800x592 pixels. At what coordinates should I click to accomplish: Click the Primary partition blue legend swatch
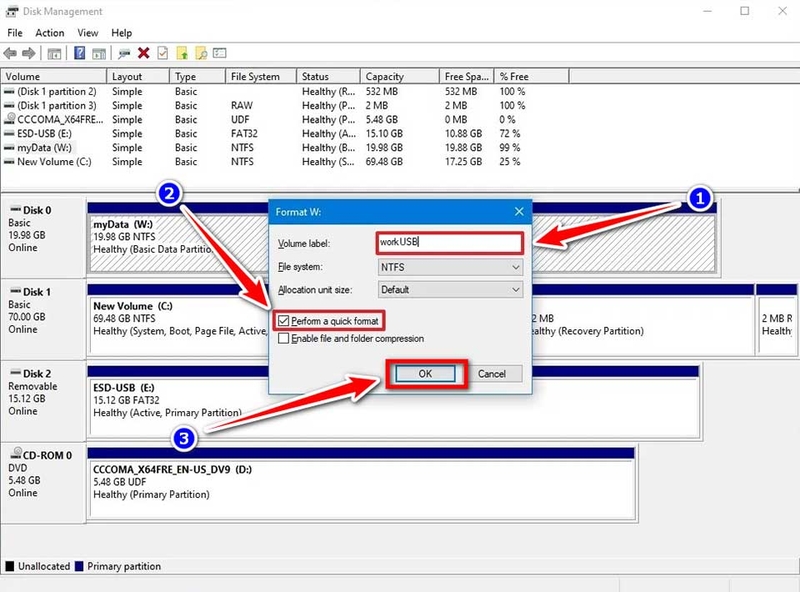79,566
